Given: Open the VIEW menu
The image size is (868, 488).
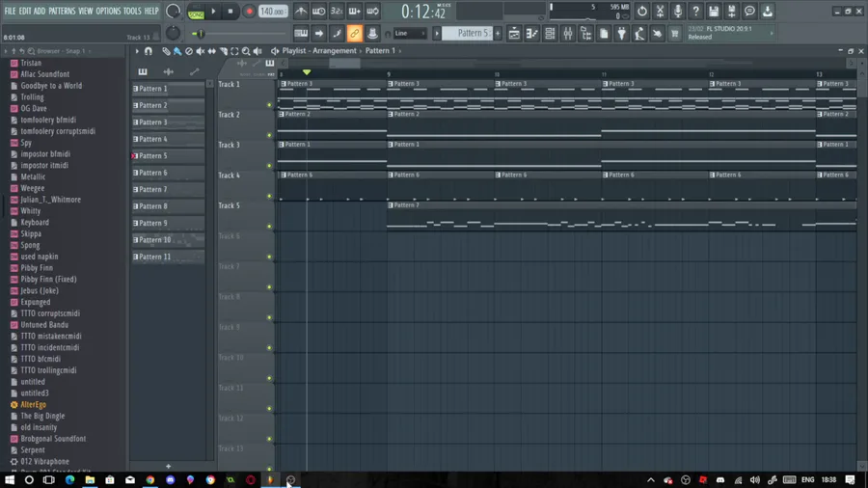Looking at the screenshot, I should click(x=85, y=11).
